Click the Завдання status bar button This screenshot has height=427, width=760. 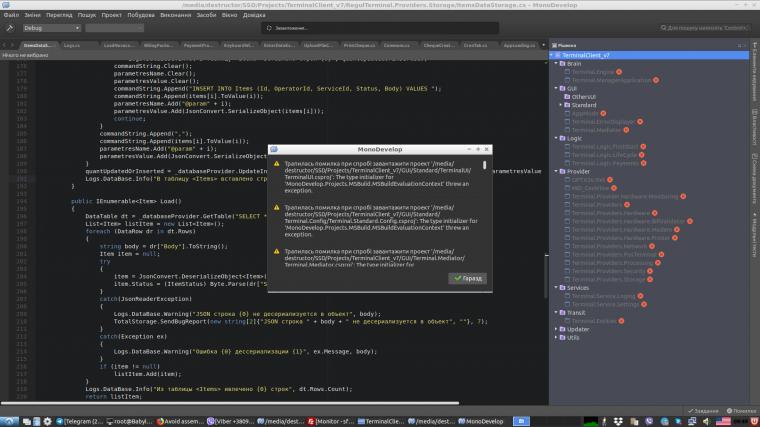point(703,411)
